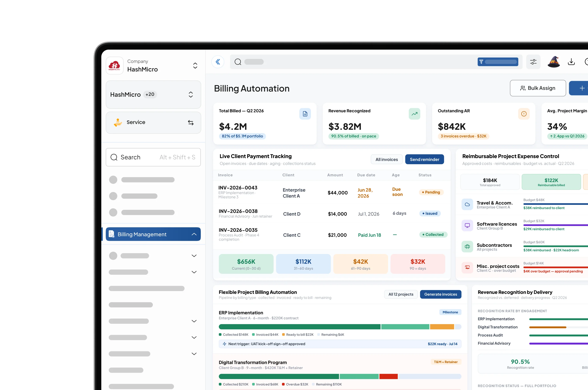Select the Service module item

point(153,122)
